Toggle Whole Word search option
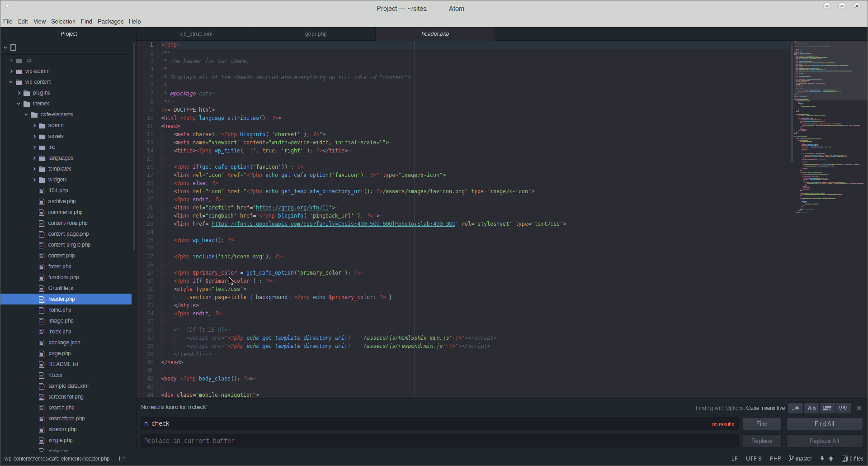This screenshot has width=868, height=466. tap(843, 408)
